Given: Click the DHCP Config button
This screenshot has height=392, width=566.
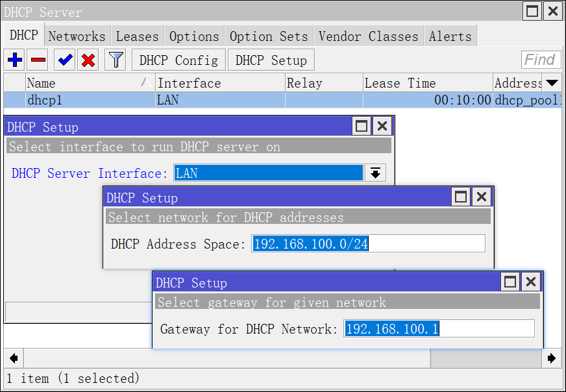Looking at the screenshot, I should click(x=178, y=60).
